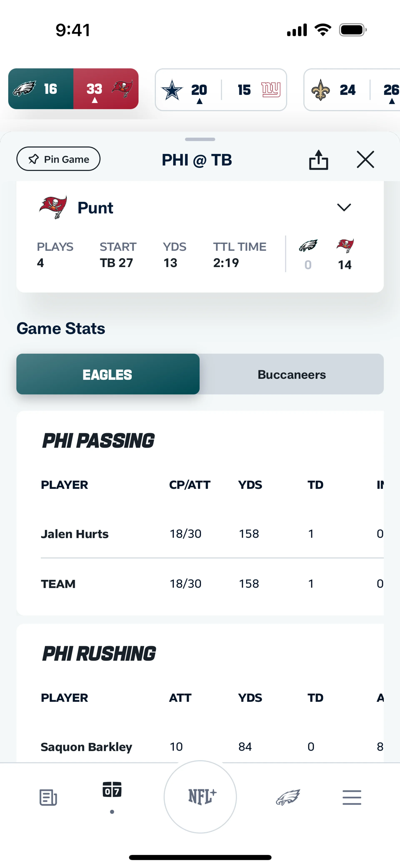This screenshot has height=868, width=400.
Task: Switch to Buccaneers game stats
Action: click(292, 374)
